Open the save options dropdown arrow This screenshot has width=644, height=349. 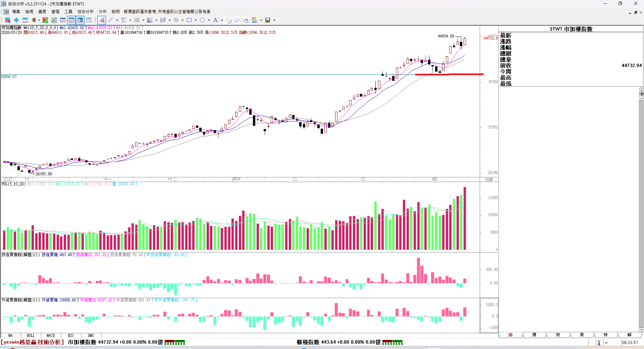pos(274,20)
